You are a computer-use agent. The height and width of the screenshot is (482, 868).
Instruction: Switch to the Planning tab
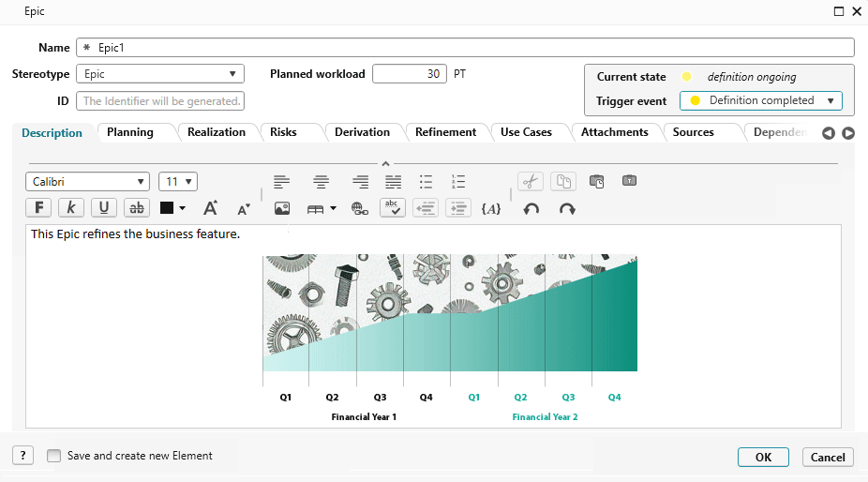[x=130, y=132]
